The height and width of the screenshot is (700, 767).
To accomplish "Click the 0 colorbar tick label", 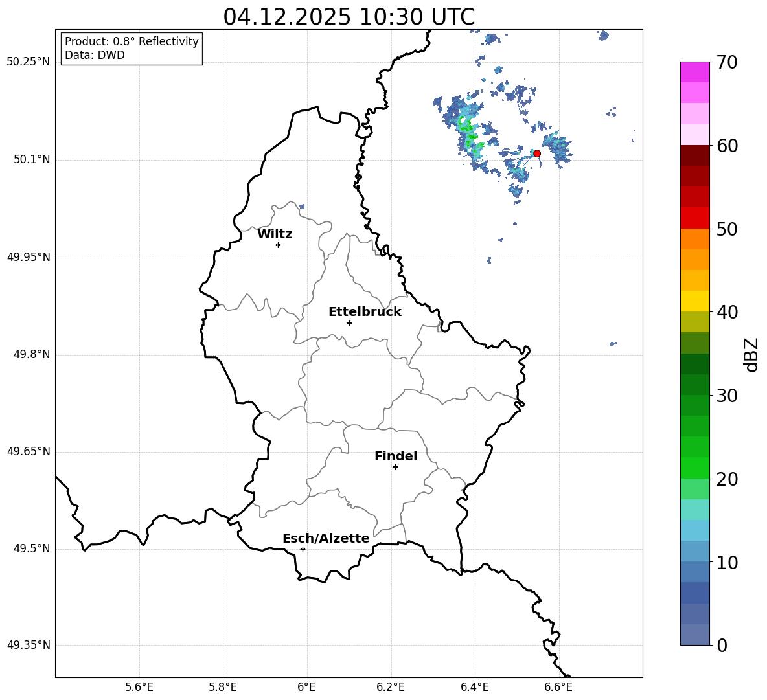I will coord(722,645).
